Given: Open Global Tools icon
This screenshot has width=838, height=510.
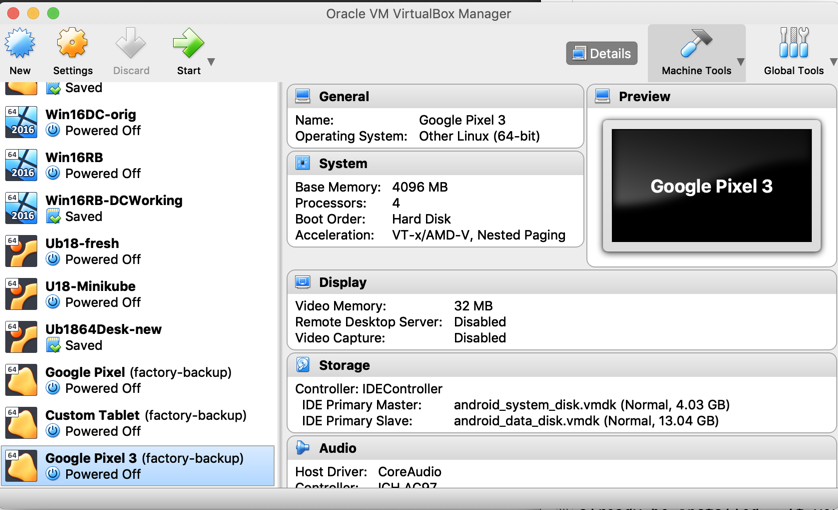Looking at the screenshot, I should click(793, 45).
